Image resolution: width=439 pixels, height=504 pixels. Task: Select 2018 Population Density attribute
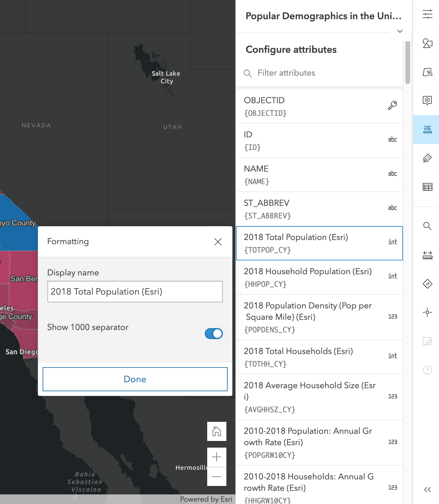point(319,317)
